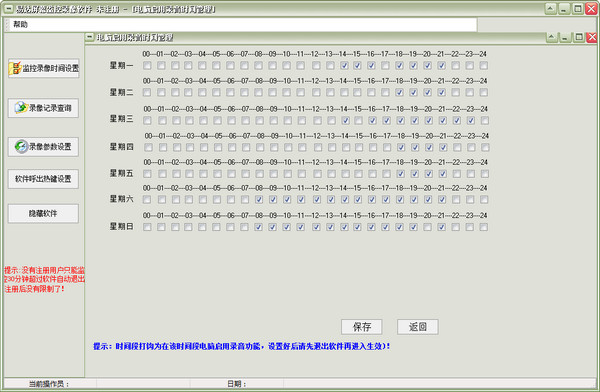Check 星期日 20 hour checkbox
The image size is (600, 392).
[x=427, y=227]
